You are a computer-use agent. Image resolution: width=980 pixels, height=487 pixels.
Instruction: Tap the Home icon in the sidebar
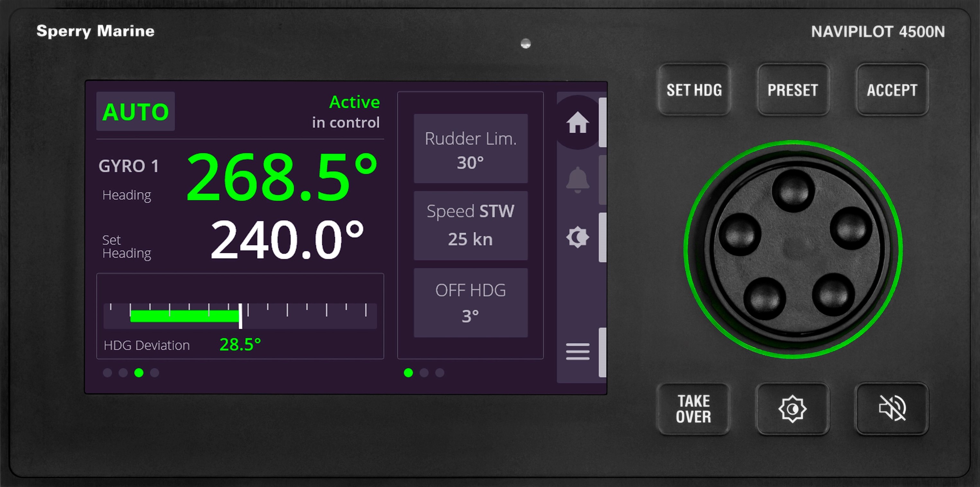coord(577,122)
